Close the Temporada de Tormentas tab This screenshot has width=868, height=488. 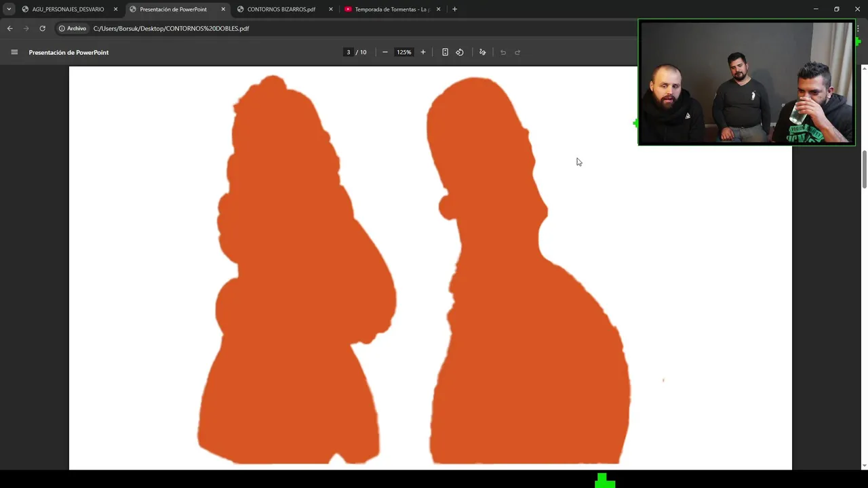[438, 9]
